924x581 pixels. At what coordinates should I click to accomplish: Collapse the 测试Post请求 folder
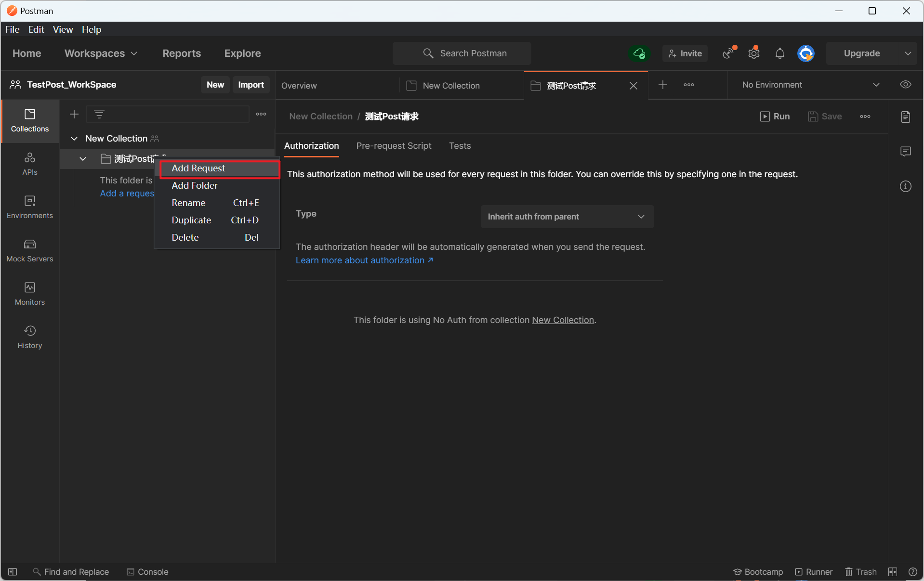(x=83, y=159)
